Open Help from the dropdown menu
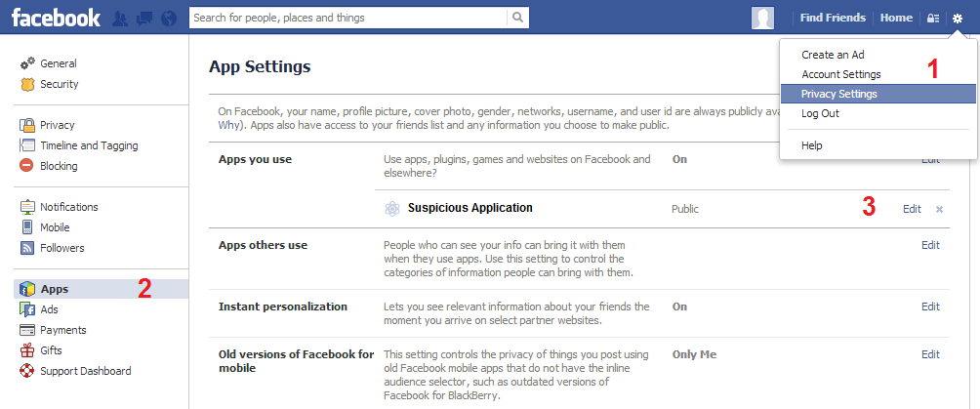 [x=812, y=145]
